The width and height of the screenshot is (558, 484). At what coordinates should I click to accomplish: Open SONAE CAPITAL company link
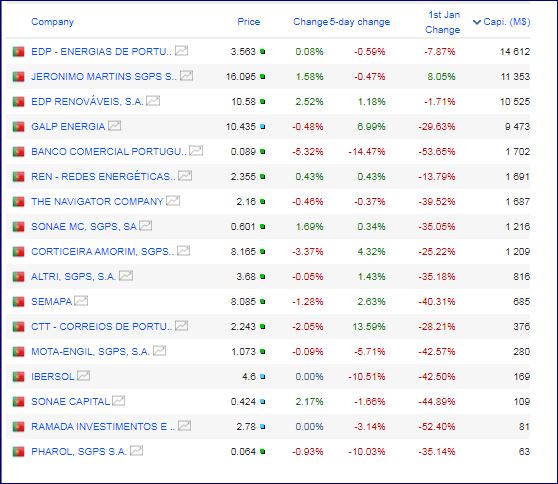click(70, 401)
